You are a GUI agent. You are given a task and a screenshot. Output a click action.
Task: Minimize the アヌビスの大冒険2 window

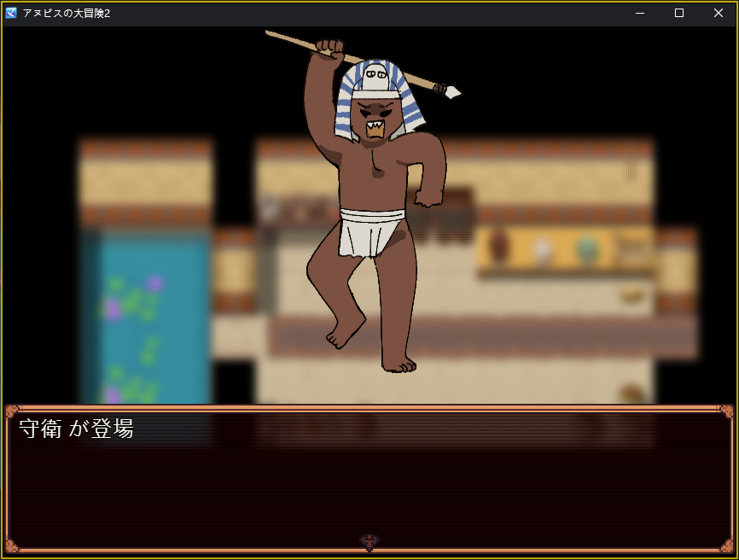point(639,13)
